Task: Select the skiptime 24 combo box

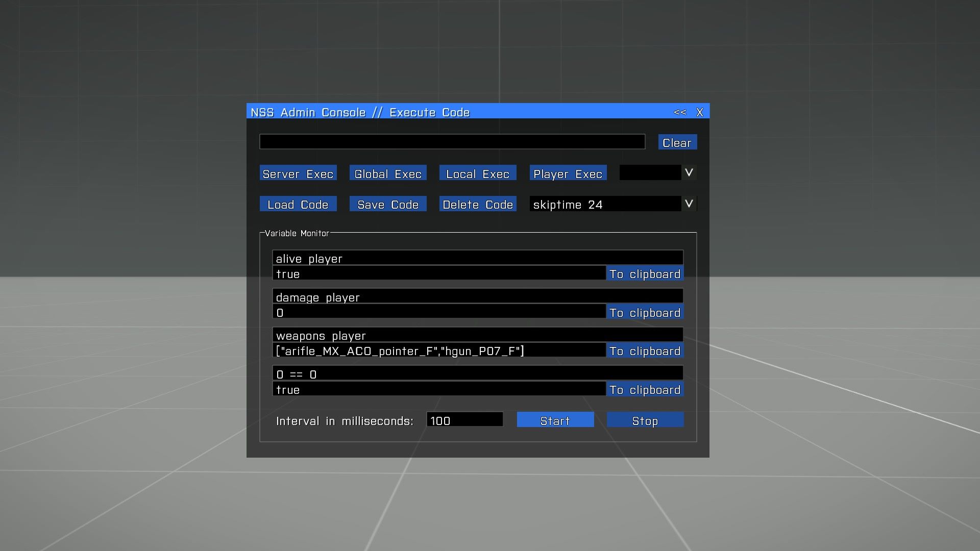Action: [x=605, y=204]
